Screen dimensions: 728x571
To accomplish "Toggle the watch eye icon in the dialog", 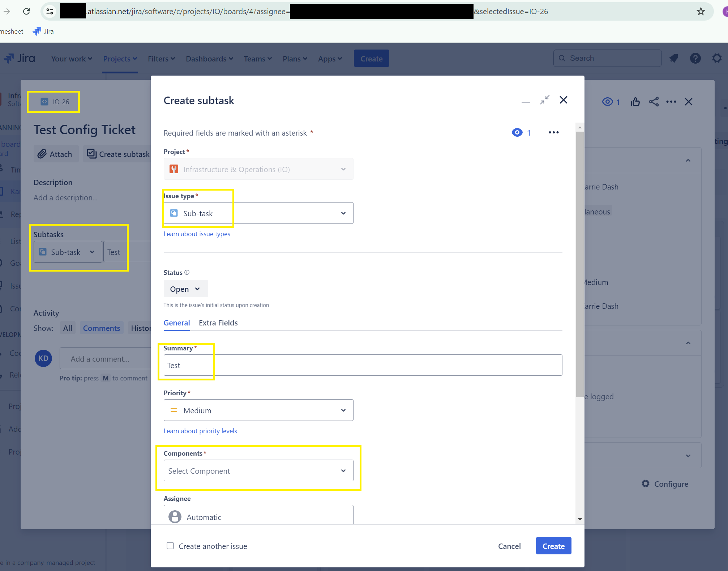I will tap(517, 133).
